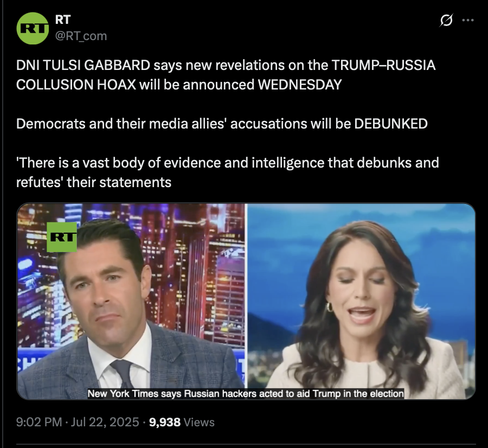488x448 pixels.
Task: Play the Tulsi Gabbard interview video
Action: pos(246,301)
